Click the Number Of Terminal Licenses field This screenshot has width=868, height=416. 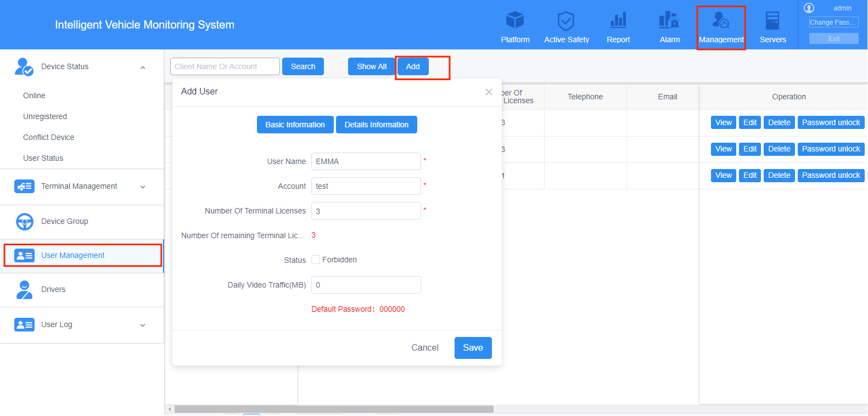tap(366, 211)
